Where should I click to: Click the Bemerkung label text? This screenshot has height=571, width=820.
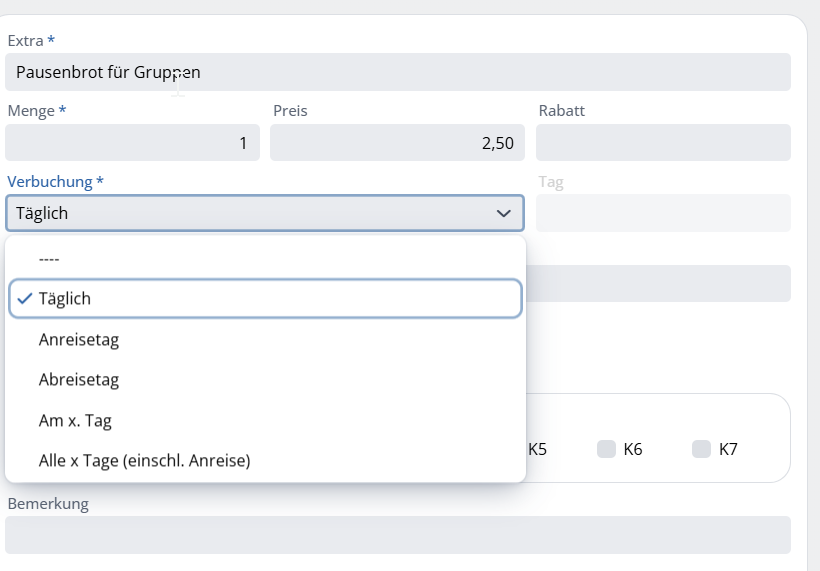pos(48,504)
